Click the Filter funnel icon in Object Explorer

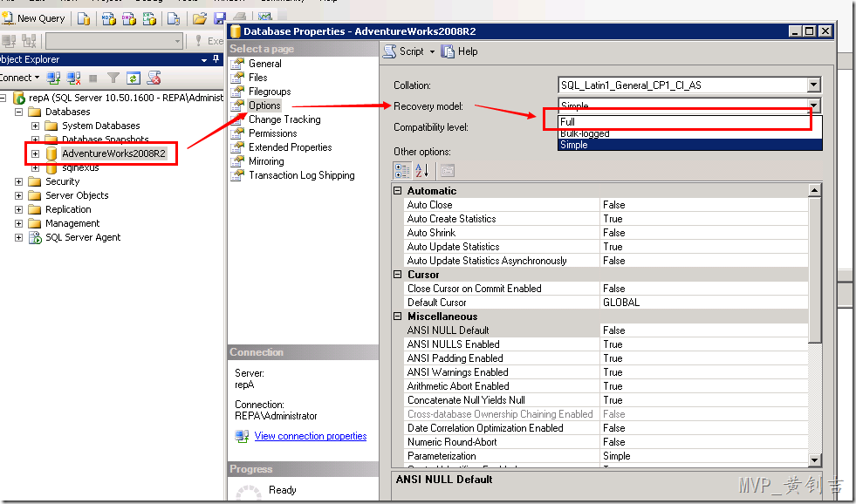point(113,78)
